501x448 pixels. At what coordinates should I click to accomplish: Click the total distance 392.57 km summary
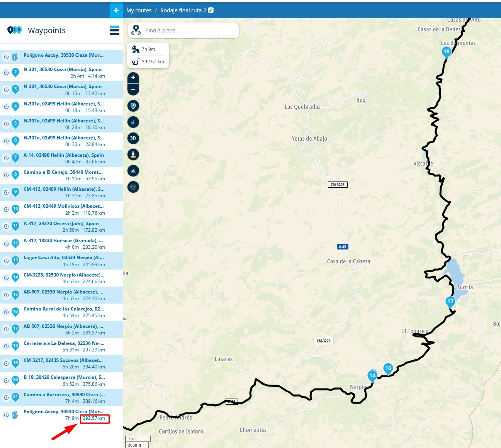148,62
